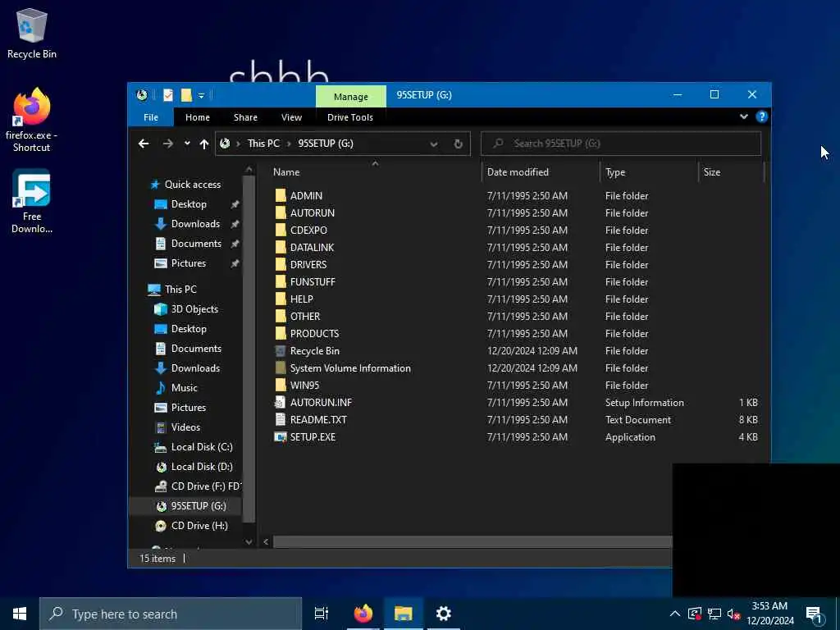
Task: Click This PC in the address bar
Action: [263, 144]
